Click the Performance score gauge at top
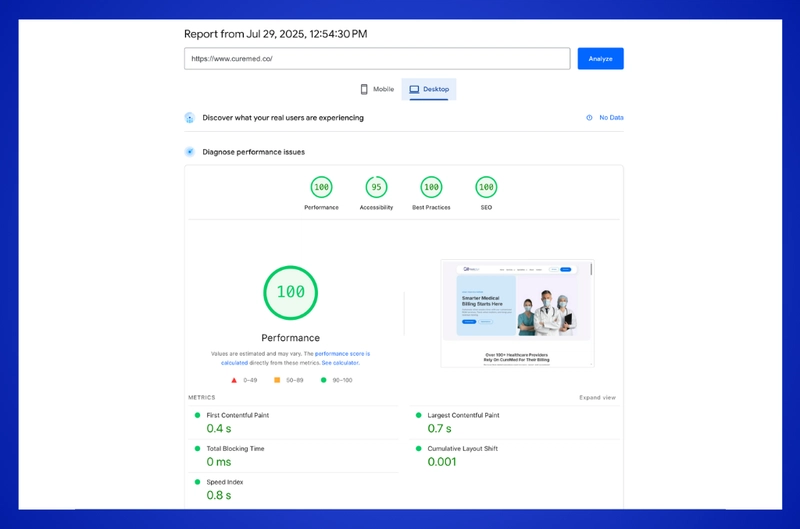 [x=321, y=187]
